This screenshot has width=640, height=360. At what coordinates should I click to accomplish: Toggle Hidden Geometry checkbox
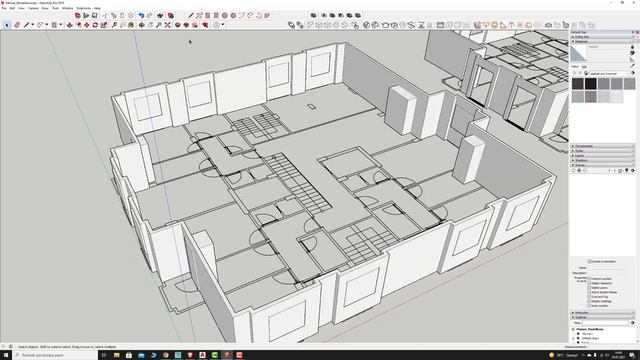pyautogui.click(x=589, y=283)
